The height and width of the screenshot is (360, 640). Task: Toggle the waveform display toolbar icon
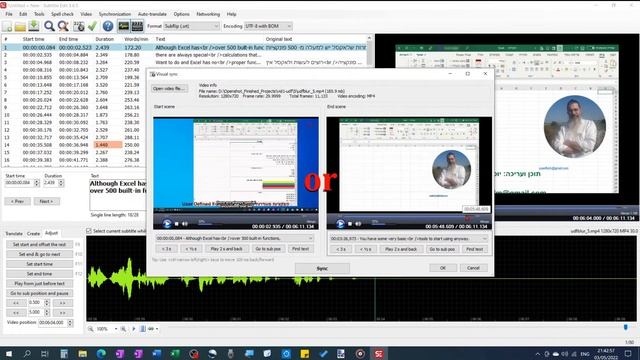(123, 26)
